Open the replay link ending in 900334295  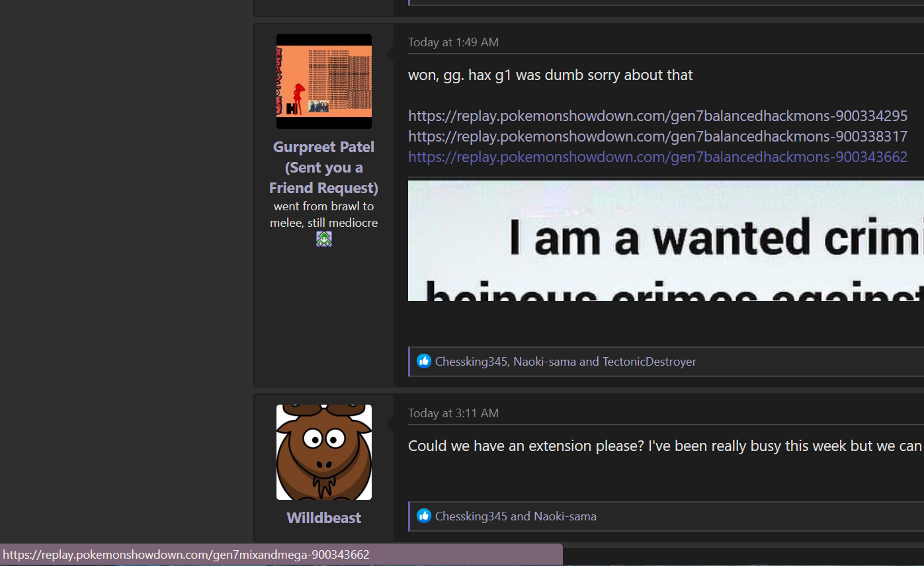tap(657, 116)
